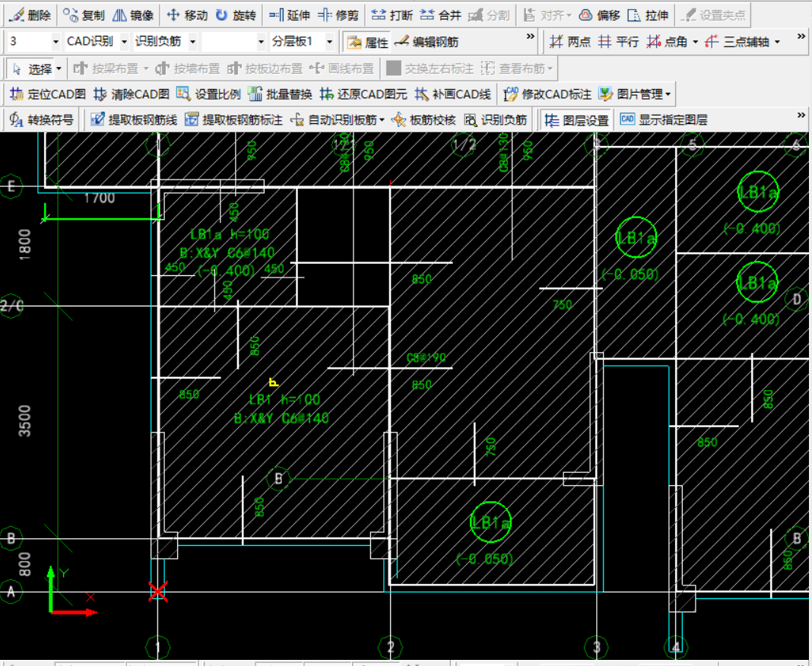Click the 打断 (break) tool
The height and width of the screenshot is (666, 812).
pyautogui.click(x=392, y=15)
